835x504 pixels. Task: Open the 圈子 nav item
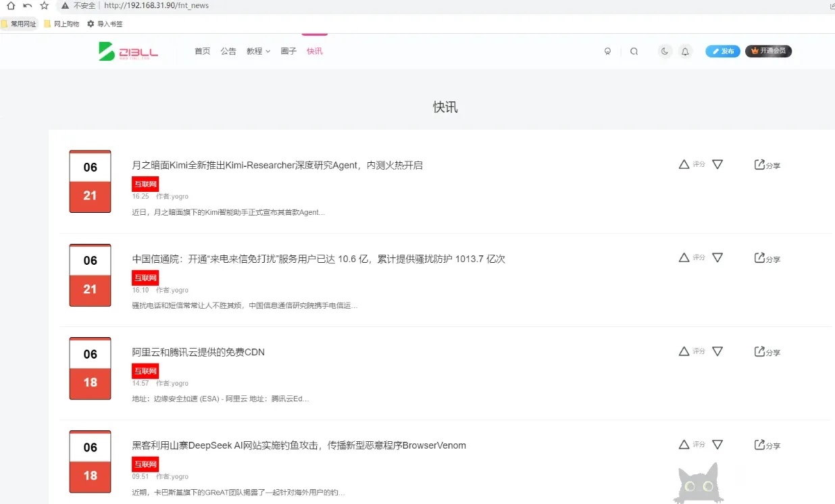(288, 51)
